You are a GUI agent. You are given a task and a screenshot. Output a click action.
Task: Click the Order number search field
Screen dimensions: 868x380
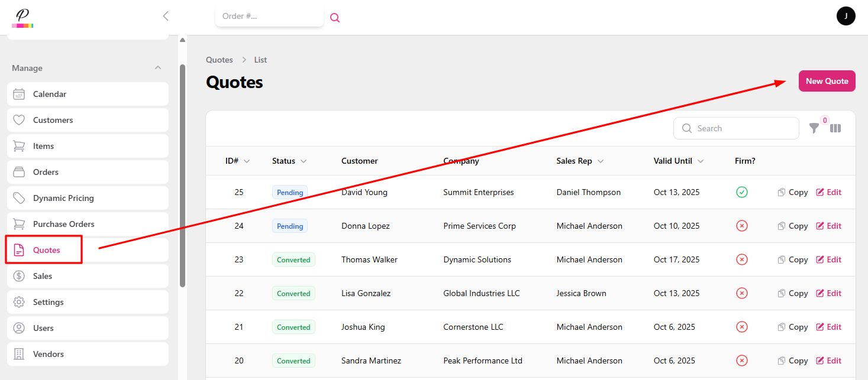269,16
